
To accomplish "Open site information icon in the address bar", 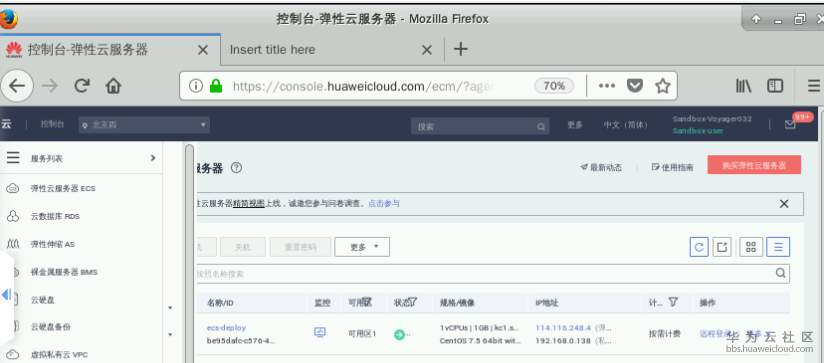I will click(x=195, y=86).
